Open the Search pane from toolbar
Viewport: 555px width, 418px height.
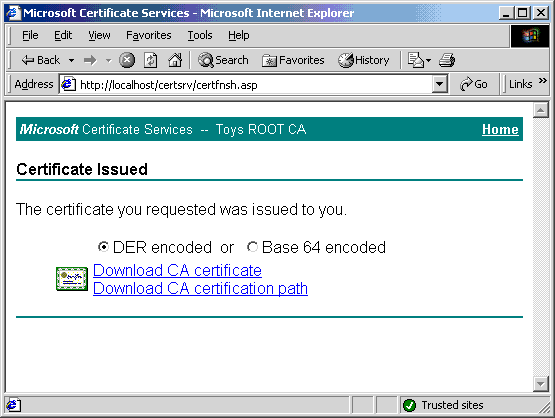(223, 60)
